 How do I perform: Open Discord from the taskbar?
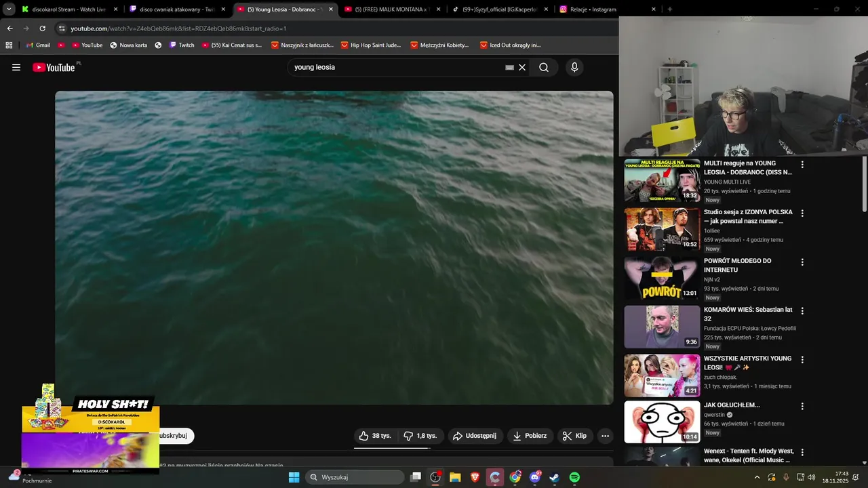click(x=534, y=477)
